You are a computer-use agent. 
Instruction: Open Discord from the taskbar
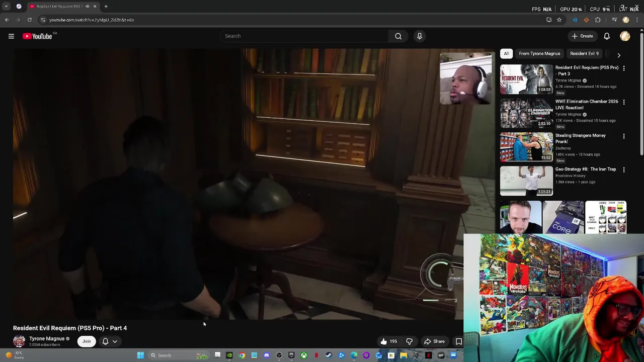[x=267, y=355]
